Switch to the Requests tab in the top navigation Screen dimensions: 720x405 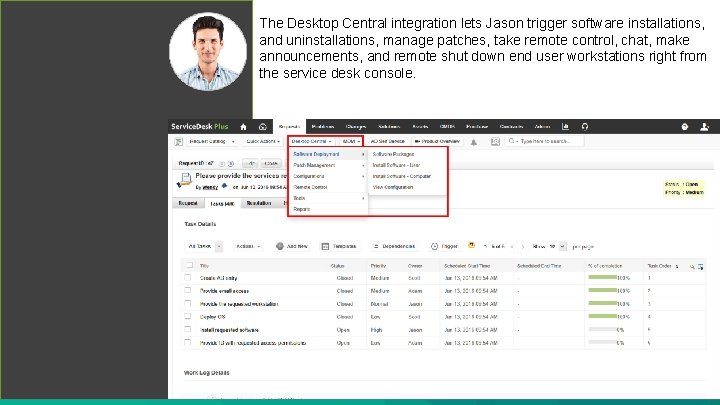[x=289, y=127]
